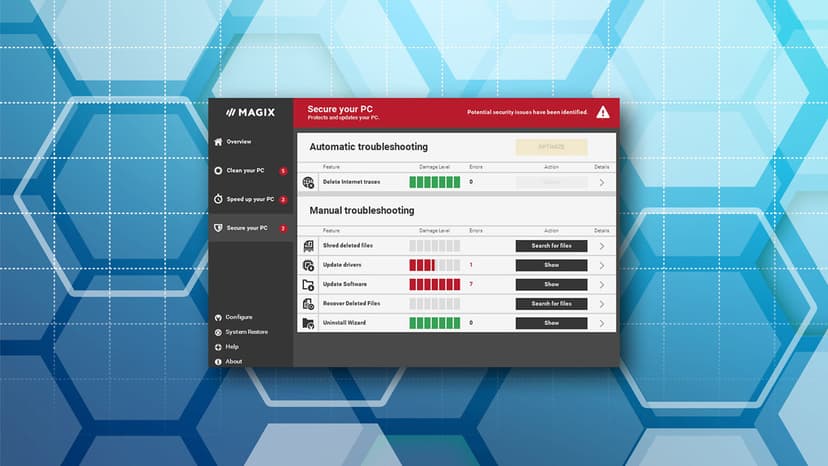
Task: Expand details arrow for Update drivers
Action: (601, 265)
